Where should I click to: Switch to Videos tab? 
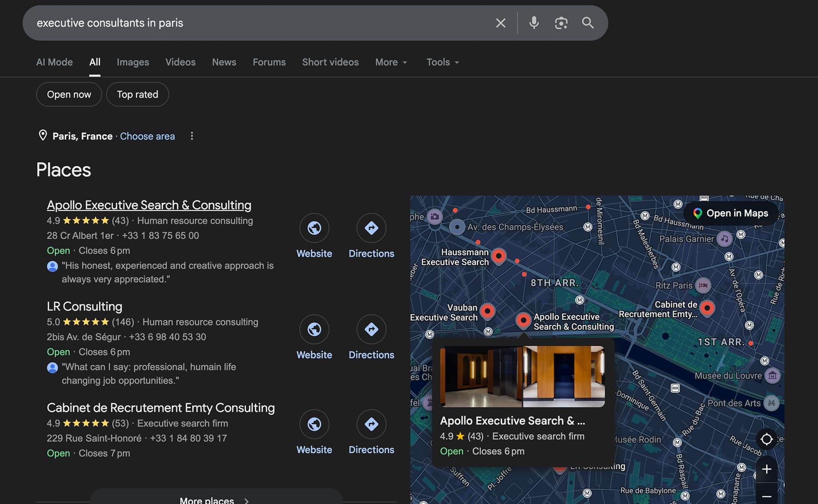click(180, 62)
